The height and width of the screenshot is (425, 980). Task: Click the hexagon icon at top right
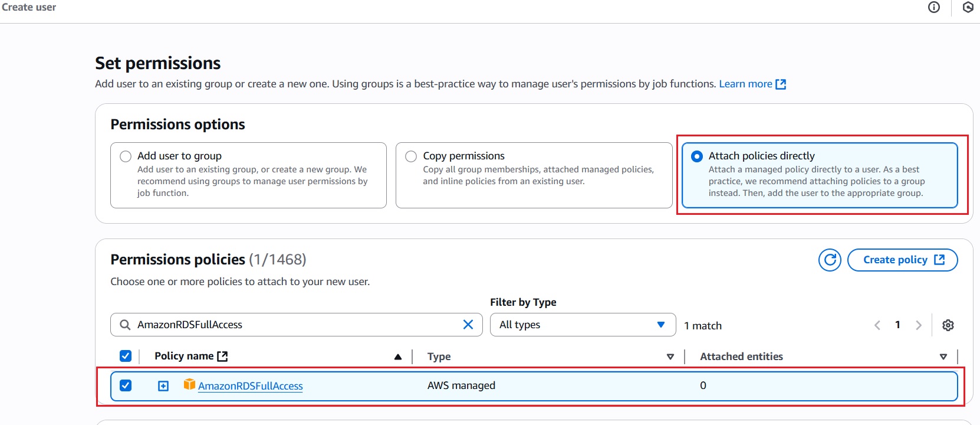[x=968, y=7]
